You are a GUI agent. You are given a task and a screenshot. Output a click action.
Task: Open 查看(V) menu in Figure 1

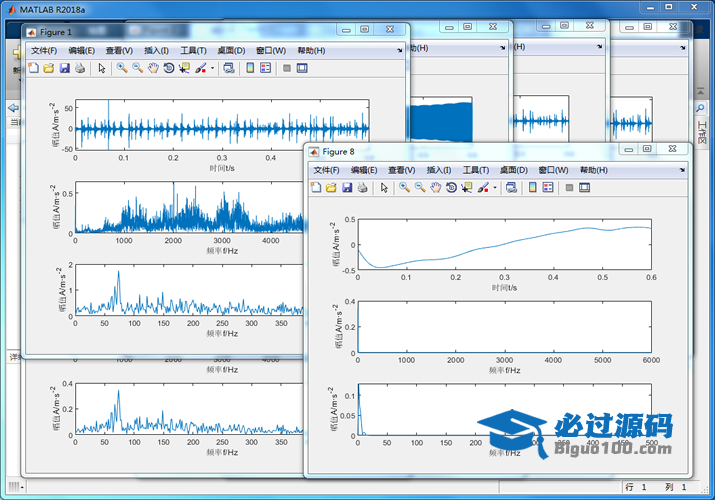click(x=119, y=51)
